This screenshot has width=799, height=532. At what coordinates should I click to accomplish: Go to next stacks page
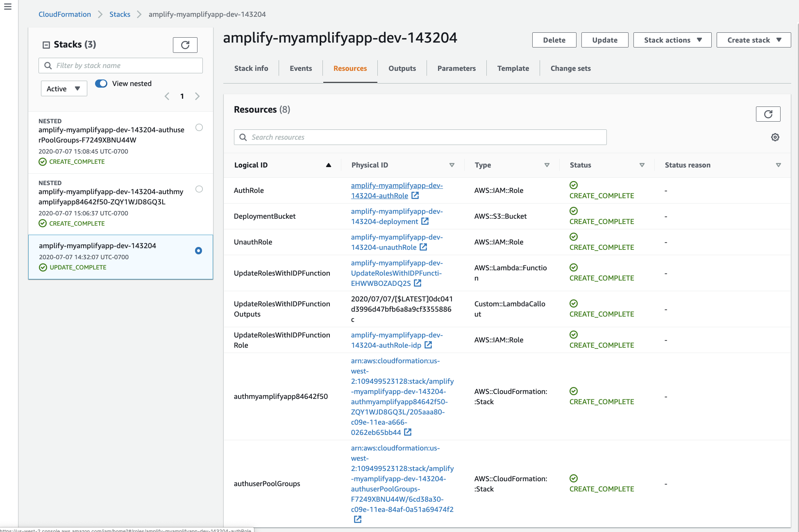point(197,96)
